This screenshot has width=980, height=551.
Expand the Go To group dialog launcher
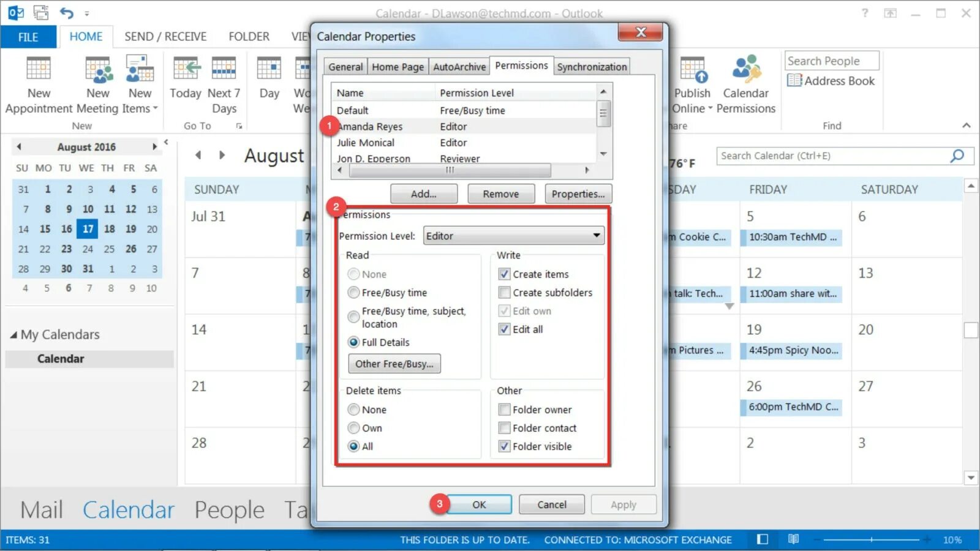click(x=239, y=126)
